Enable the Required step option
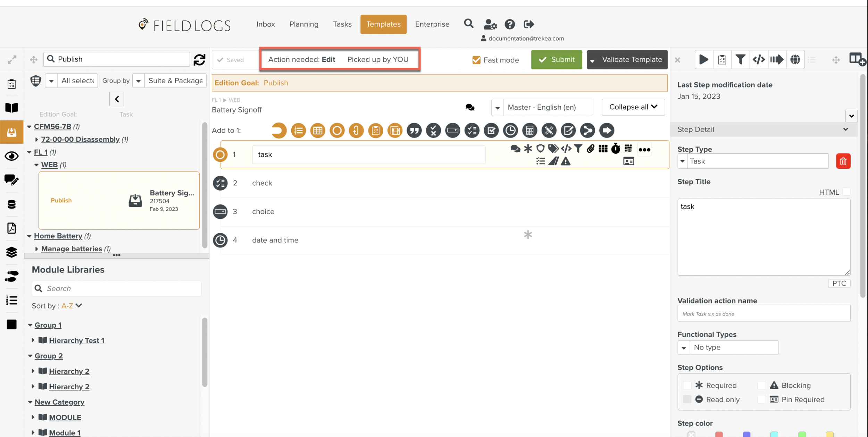 [x=687, y=385]
